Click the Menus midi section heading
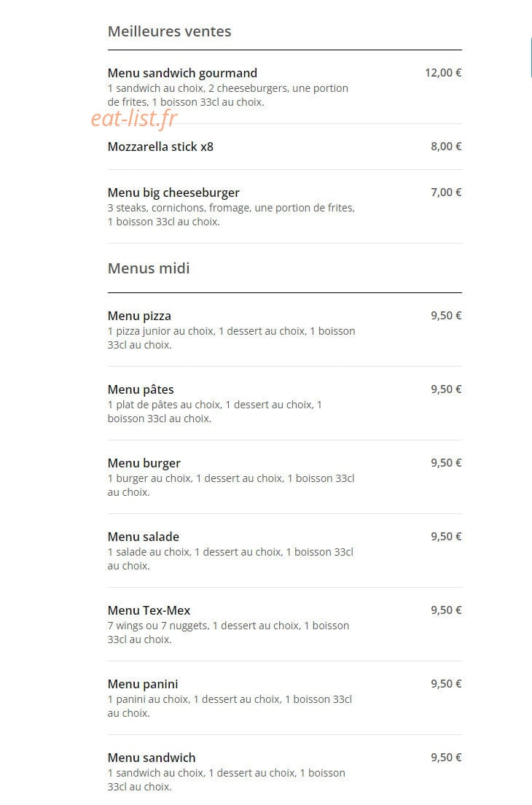532x805 pixels. click(149, 268)
